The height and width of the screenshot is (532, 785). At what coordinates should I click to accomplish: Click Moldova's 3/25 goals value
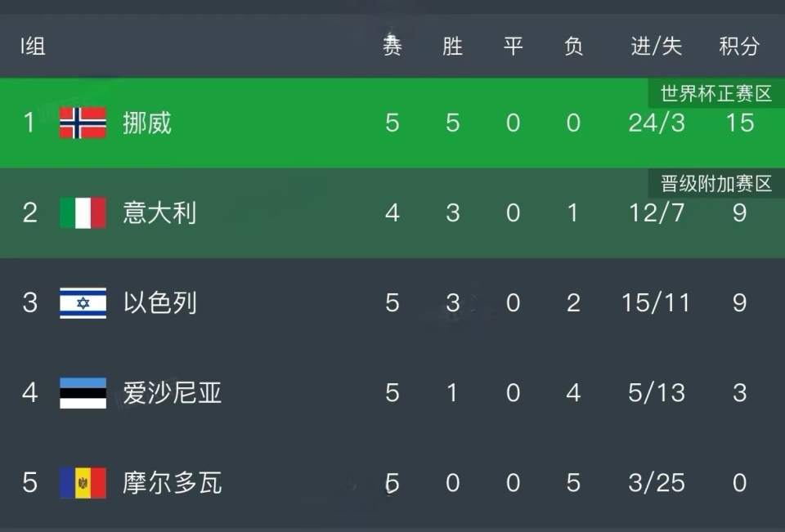point(657,483)
